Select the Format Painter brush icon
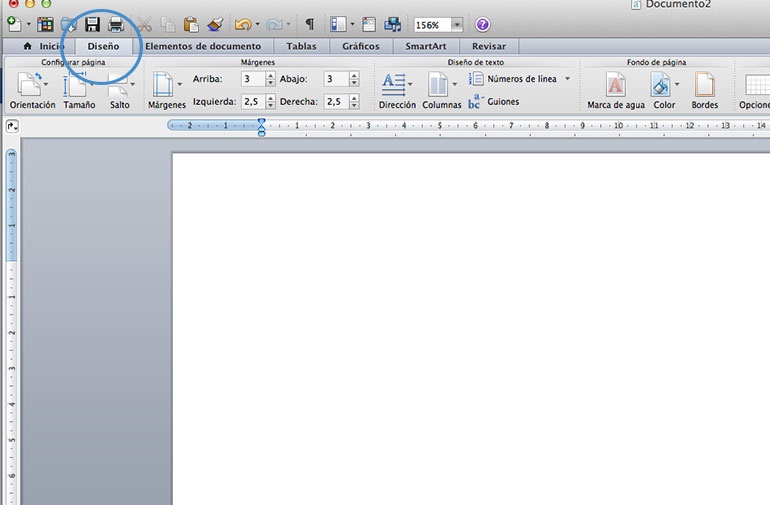 click(214, 24)
